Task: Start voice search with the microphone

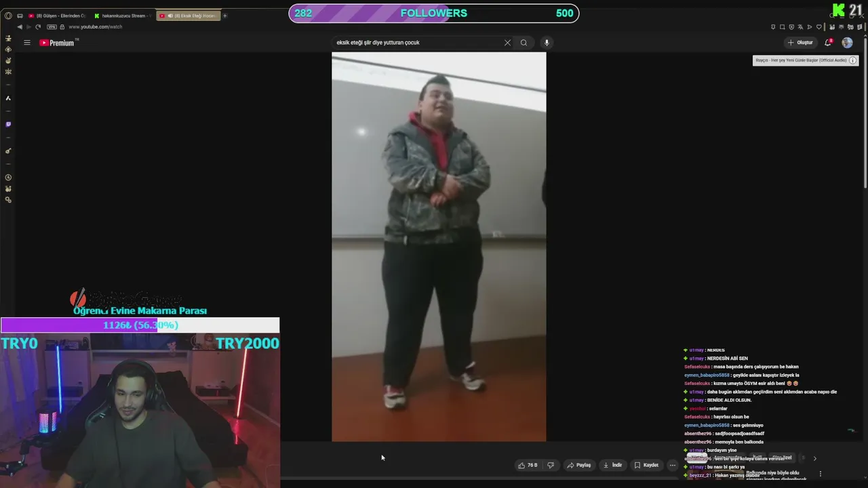Action: pos(547,43)
